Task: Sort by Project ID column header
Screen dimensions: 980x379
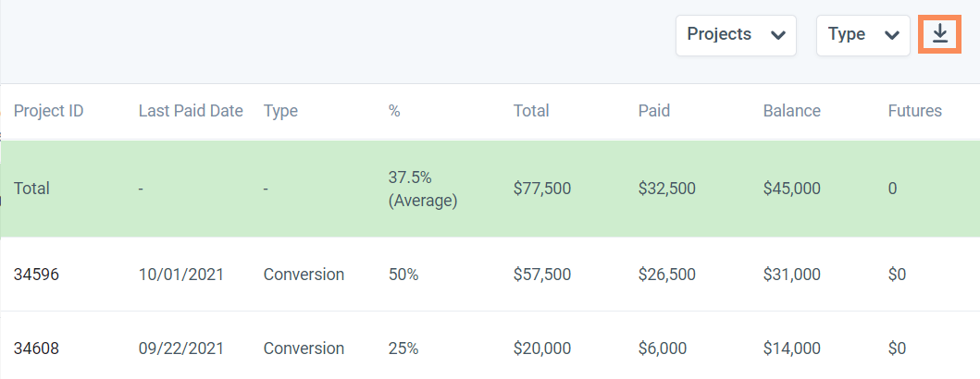Action: 49,111
